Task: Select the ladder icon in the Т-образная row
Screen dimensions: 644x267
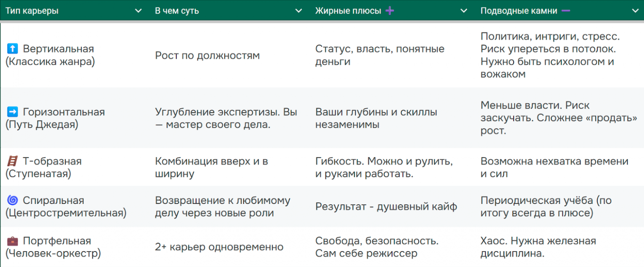Action: (12, 161)
